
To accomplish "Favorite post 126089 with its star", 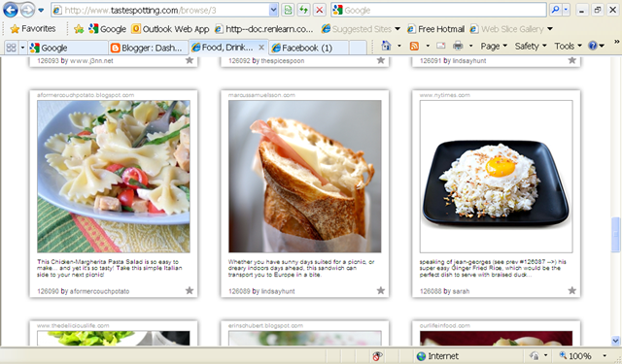I will [x=381, y=291].
